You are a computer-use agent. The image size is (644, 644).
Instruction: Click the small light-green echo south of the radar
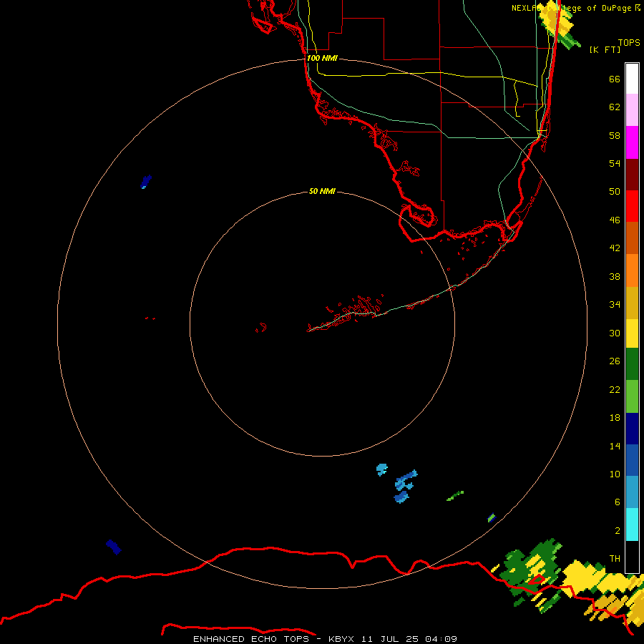point(455,496)
